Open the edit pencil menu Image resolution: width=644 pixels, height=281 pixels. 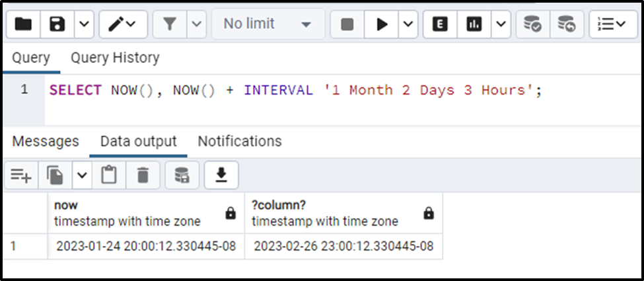pyautogui.click(x=123, y=24)
